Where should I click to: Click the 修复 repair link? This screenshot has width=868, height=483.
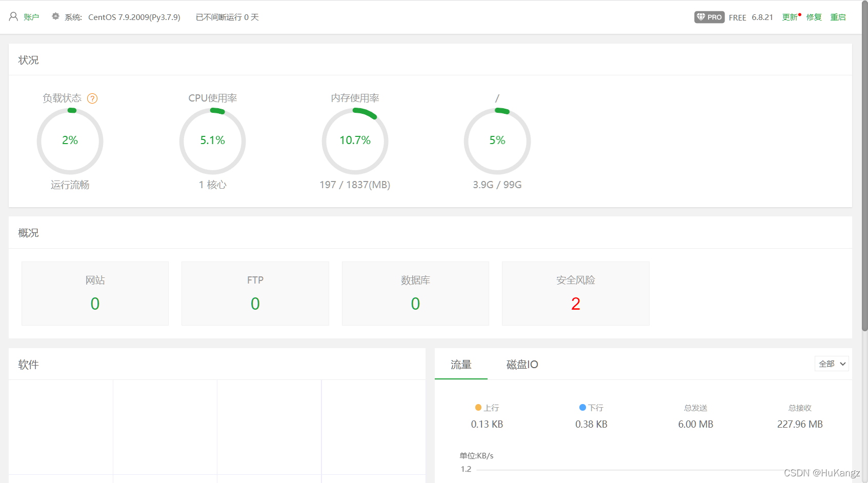814,17
